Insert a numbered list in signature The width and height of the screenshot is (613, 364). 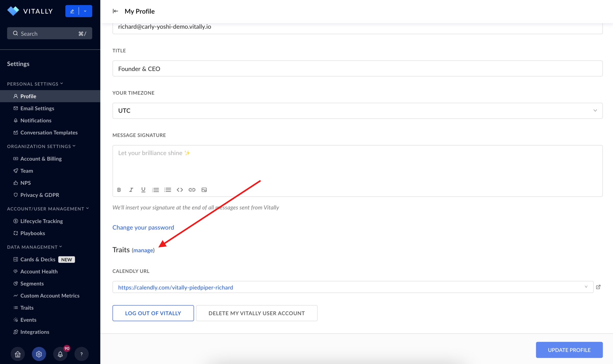156,190
